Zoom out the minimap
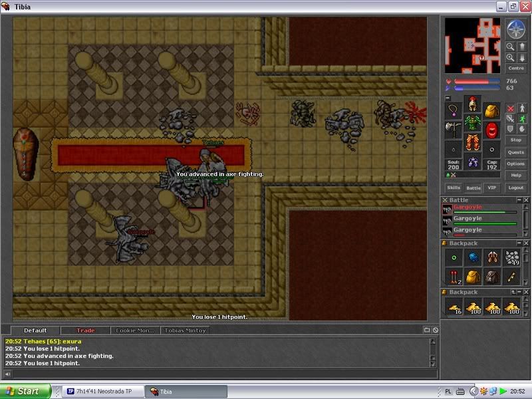This screenshot has height=399, width=532. point(510,47)
